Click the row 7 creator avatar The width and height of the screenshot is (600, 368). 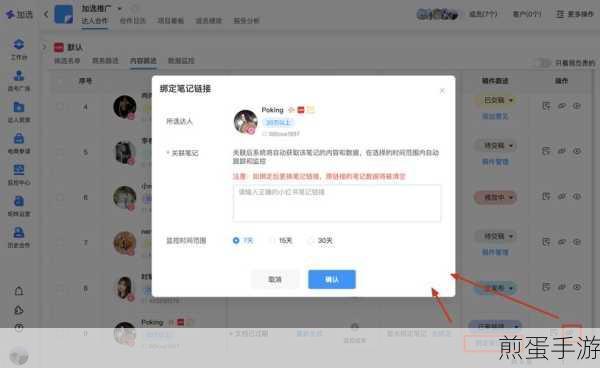[x=125, y=243]
